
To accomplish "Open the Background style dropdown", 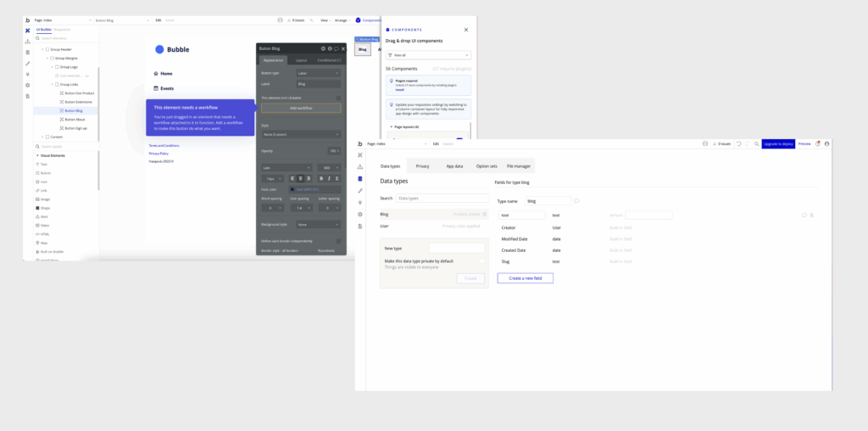I will [319, 224].
